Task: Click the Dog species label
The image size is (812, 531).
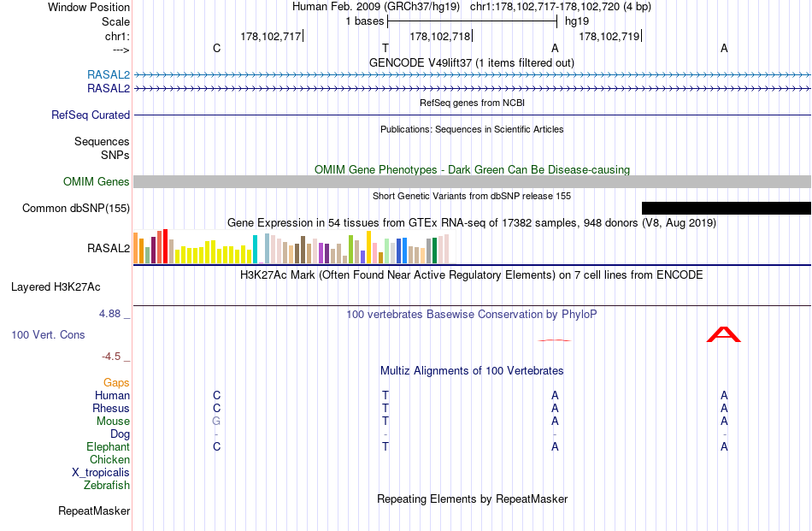Action: [121, 434]
